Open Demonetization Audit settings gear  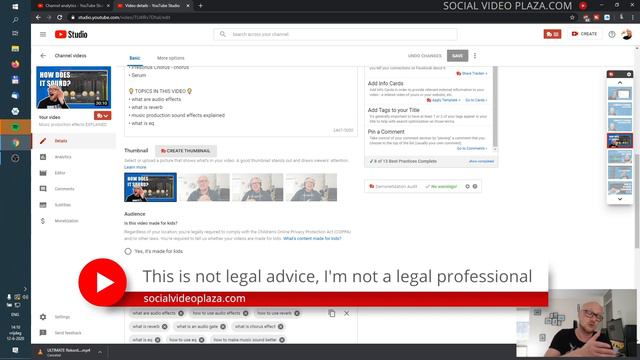467,187
